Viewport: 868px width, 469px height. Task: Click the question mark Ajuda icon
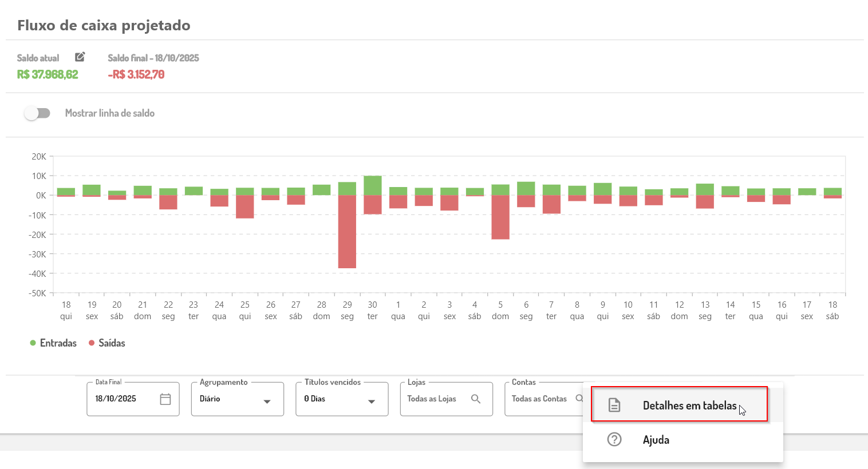[614, 439]
